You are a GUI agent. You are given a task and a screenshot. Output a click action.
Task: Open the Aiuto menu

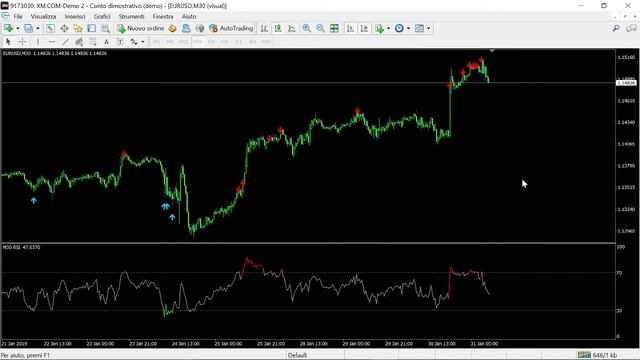click(x=189, y=16)
